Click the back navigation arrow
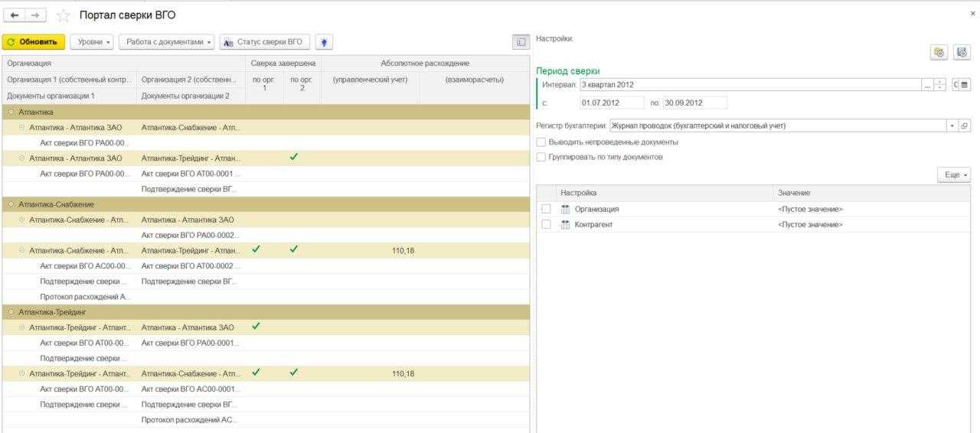The height and width of the screenshot is (433, 980). [15, 15]
